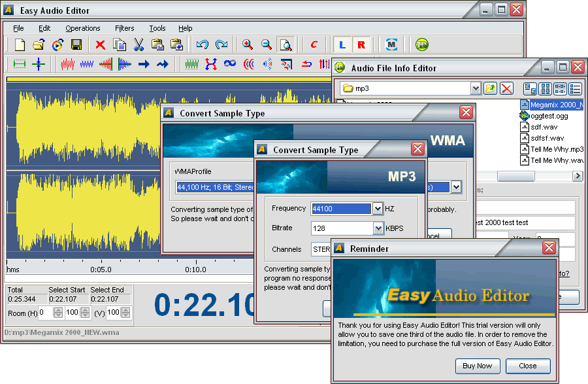Switch Info Editor to details view
Screen dimensions: 588x384
click(x=575, y=88)
